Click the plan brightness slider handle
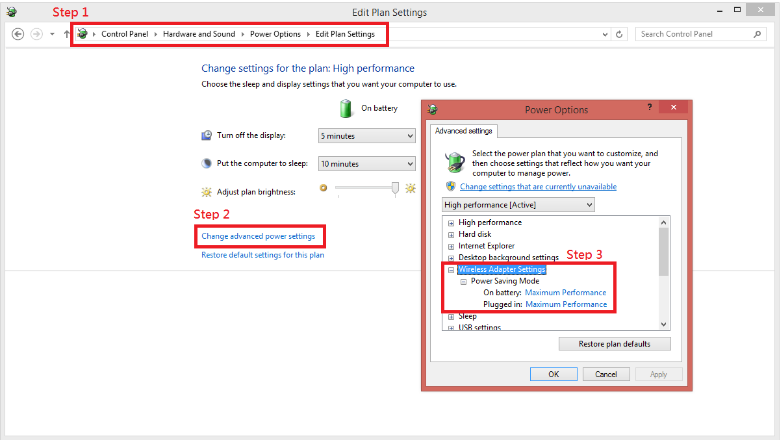 click(x=396, y=187)
